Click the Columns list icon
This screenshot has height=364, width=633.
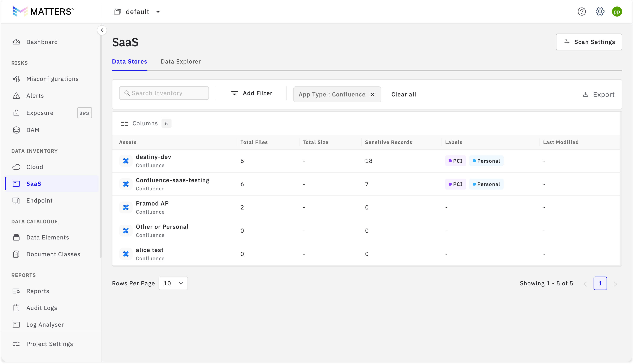[x=124, y=123]
